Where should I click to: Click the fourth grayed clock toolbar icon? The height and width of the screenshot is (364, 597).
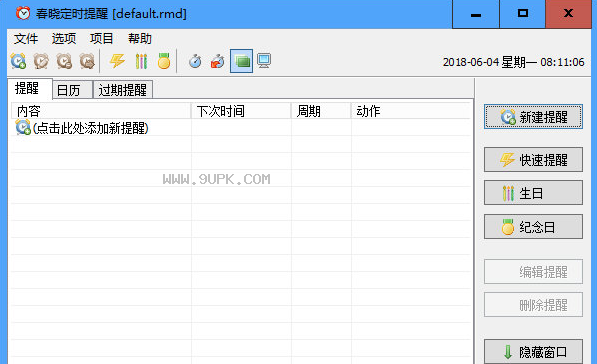(87, 61)
